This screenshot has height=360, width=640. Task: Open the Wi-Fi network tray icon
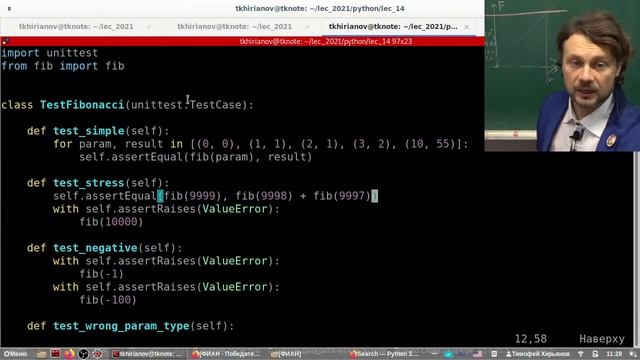580,354
